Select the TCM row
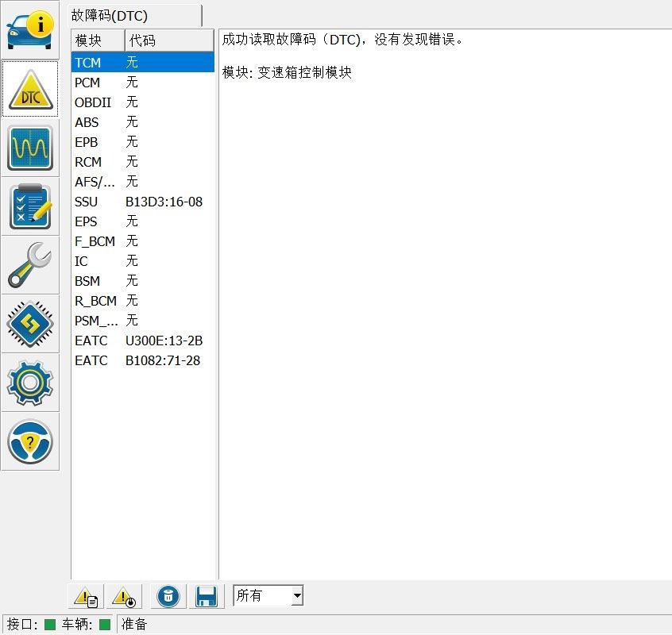672x635 pixels. click(x=143, y=63)
